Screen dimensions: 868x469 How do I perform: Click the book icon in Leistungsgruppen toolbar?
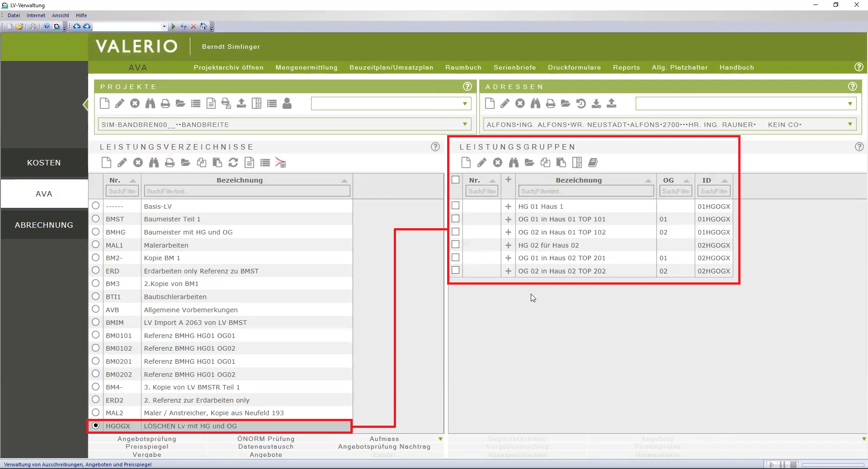(x=593, y=163)
